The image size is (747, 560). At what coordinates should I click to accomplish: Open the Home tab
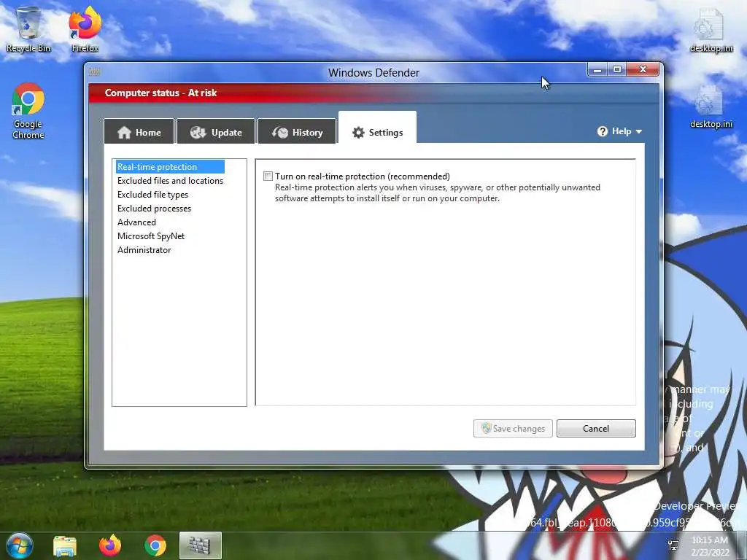pos(139,132)
